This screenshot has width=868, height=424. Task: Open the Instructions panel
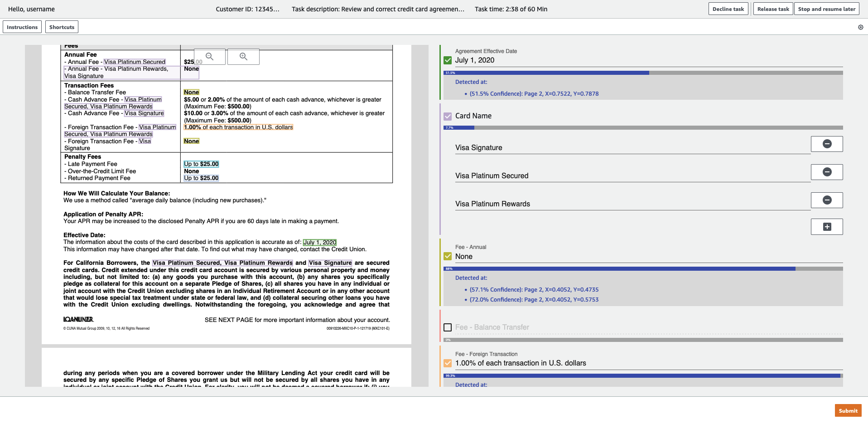coord(22,27)
